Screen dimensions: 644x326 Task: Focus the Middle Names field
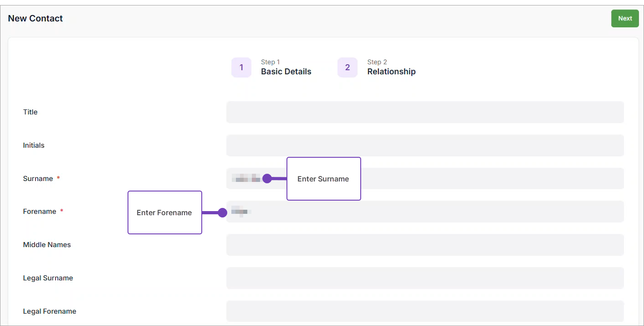click(424, 245)
